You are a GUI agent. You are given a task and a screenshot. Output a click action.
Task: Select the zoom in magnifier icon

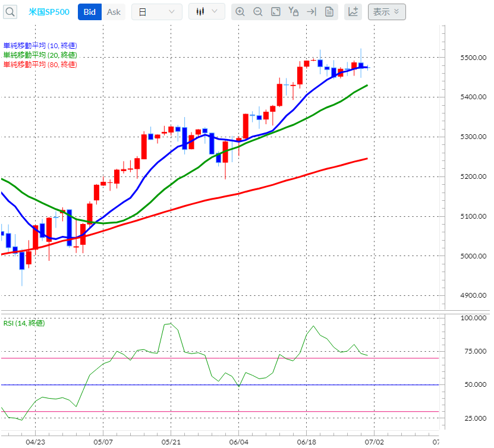(x=240, y=11)
